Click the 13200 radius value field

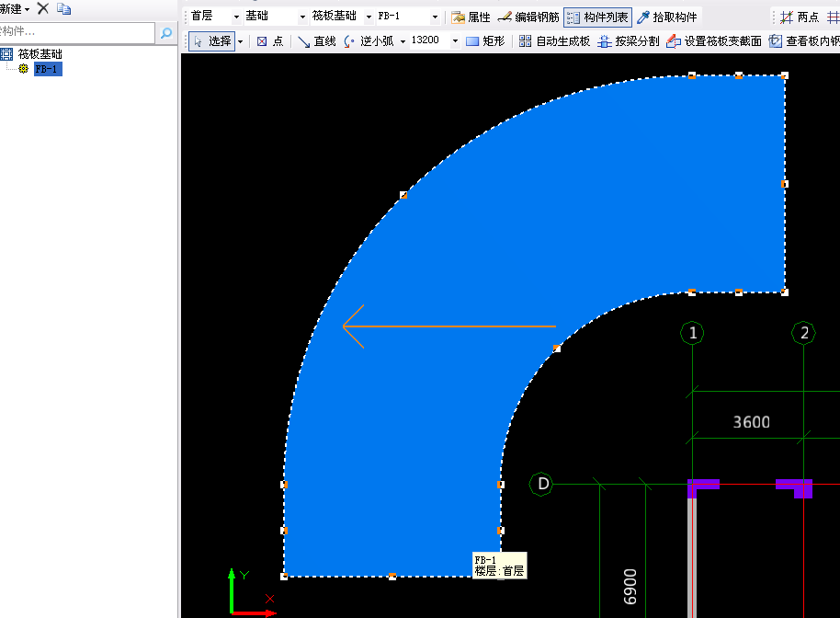click(x=429, y=40)
